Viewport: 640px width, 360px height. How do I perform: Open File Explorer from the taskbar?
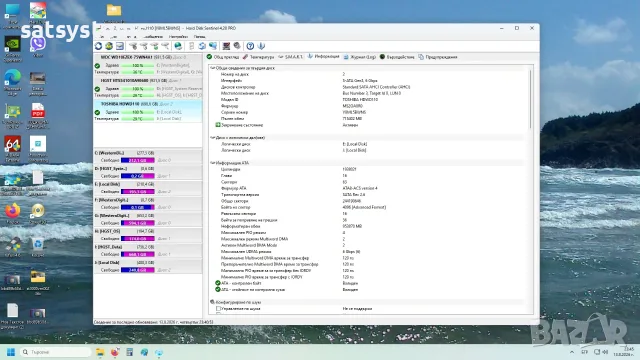(x=100, y=352)
